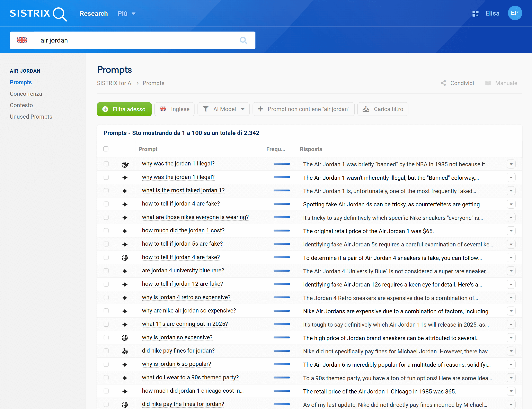Click frequency bar for 'how much did the jordan 1 cost?'

click(x=282, y=230)
